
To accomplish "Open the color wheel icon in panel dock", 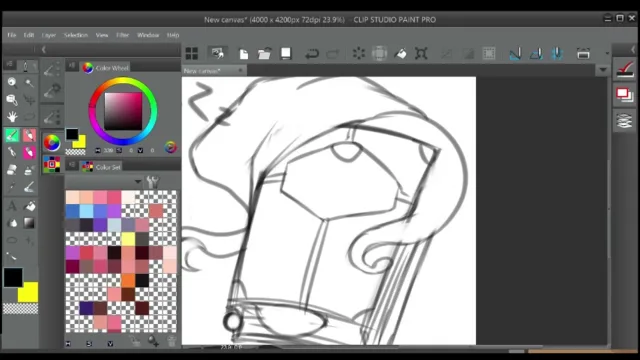I will tap(52, 143).
